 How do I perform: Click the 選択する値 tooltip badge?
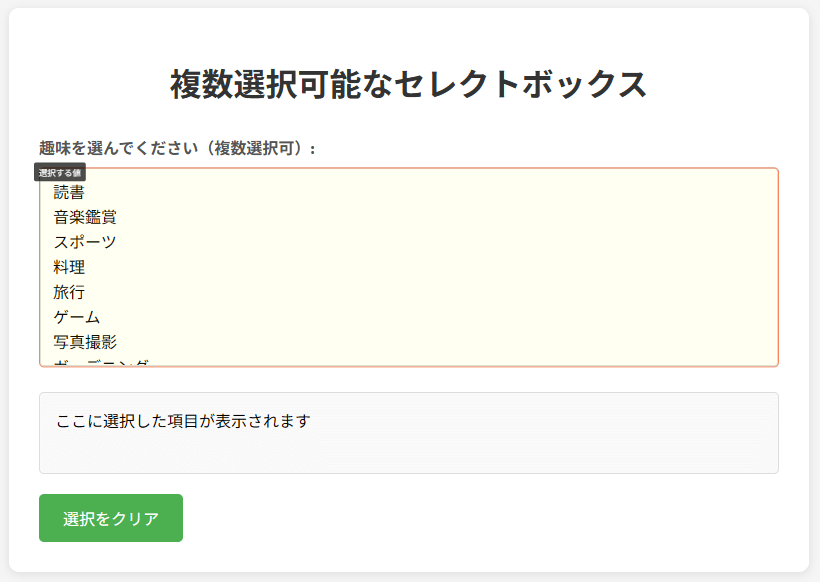[60, 172]
